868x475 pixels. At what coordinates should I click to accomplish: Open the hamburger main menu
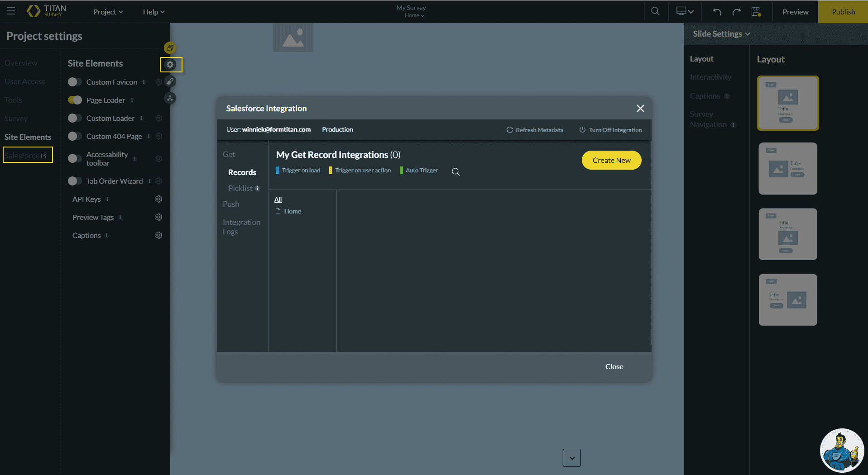(11, 11)
